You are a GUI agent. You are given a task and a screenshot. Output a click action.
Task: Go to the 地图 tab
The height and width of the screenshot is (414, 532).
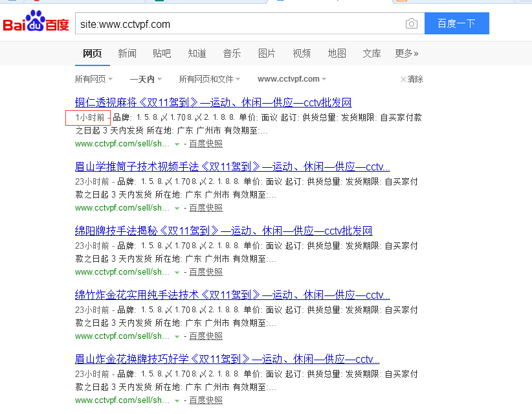pos(337,53)
